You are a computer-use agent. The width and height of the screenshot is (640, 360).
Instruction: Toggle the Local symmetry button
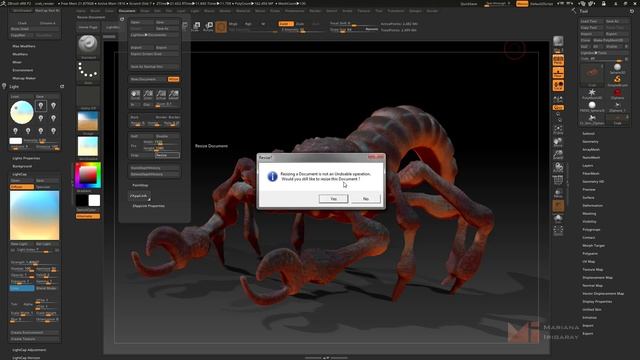[558, 86]
